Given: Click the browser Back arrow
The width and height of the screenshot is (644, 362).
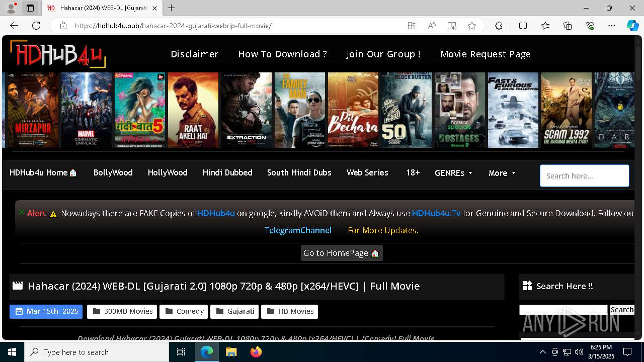Looking at the screenshot, I should [14, 26].
